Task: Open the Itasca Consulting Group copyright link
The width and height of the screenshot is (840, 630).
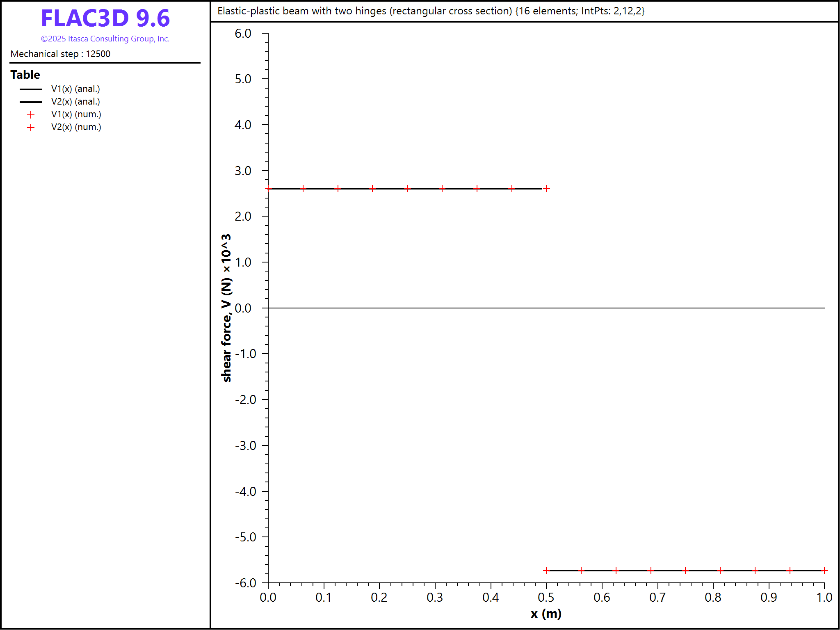Action: point(105,39)
